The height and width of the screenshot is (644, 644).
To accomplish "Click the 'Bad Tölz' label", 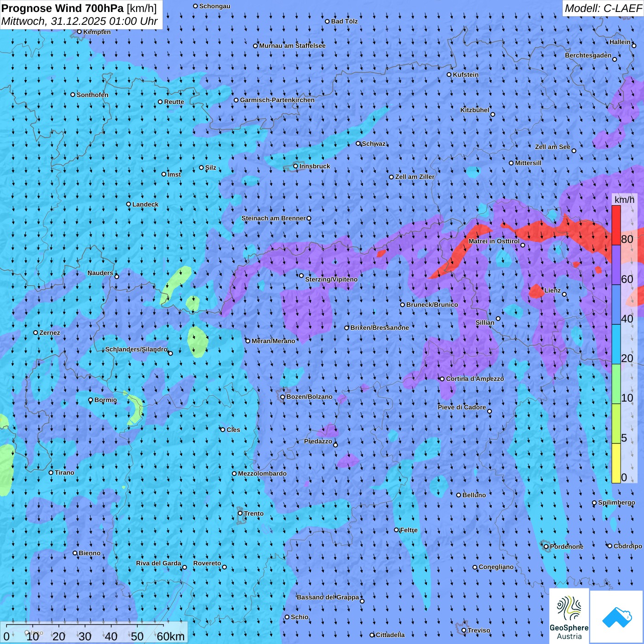I will [x=345, y=21].
